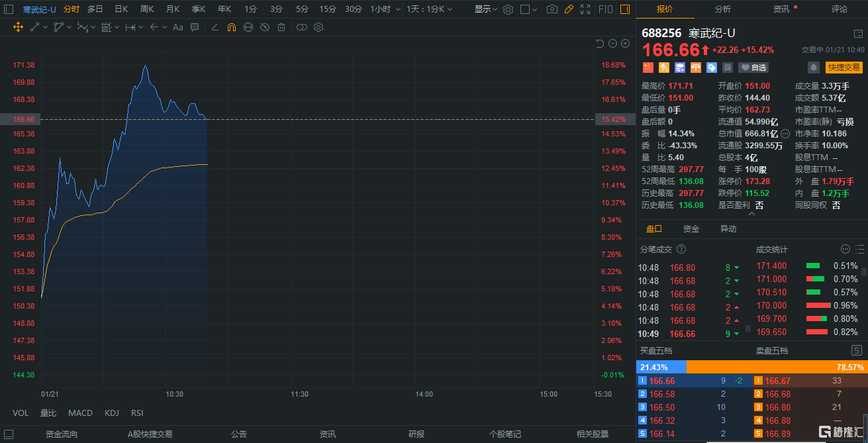Show the MACD indicator
The width and height of the screenshot is (868, 443).
(81, 413)
